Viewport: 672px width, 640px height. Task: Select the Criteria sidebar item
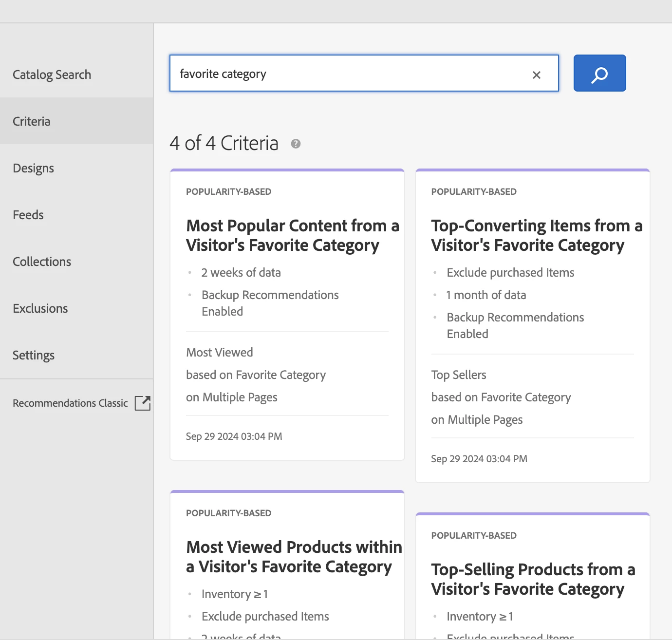click(x=32, y=121)
